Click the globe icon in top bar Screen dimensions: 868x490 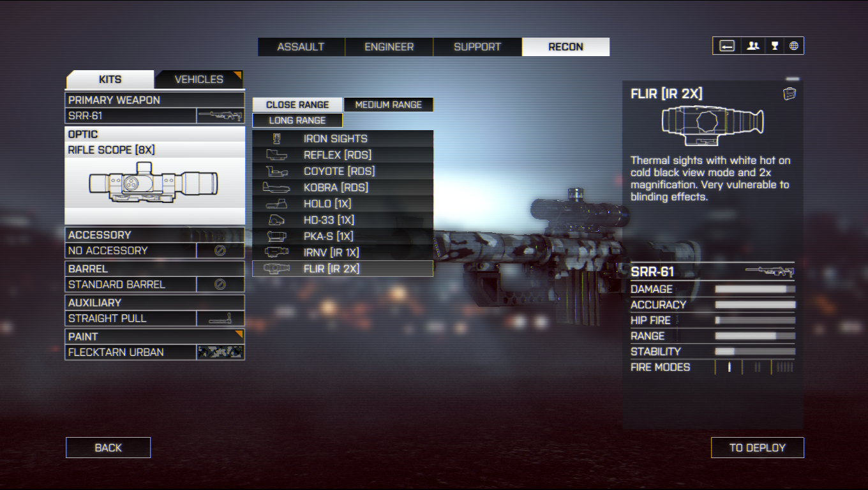click(794, 46)
